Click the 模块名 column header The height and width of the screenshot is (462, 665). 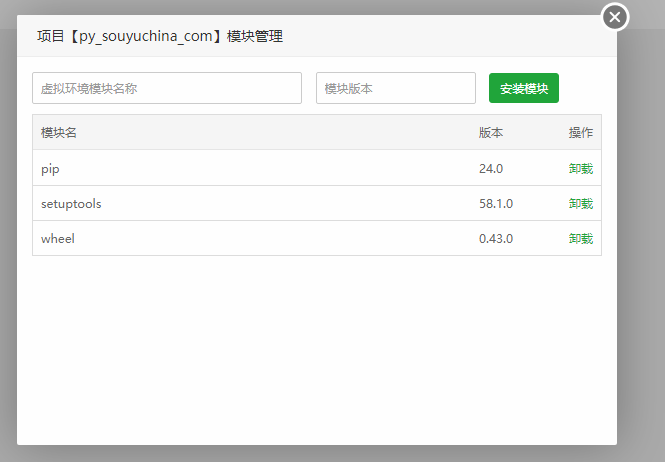click(x=59, y=133)
